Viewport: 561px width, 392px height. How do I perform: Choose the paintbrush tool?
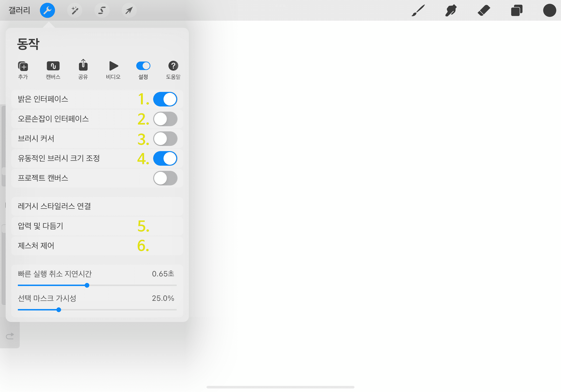pos(418,11)
